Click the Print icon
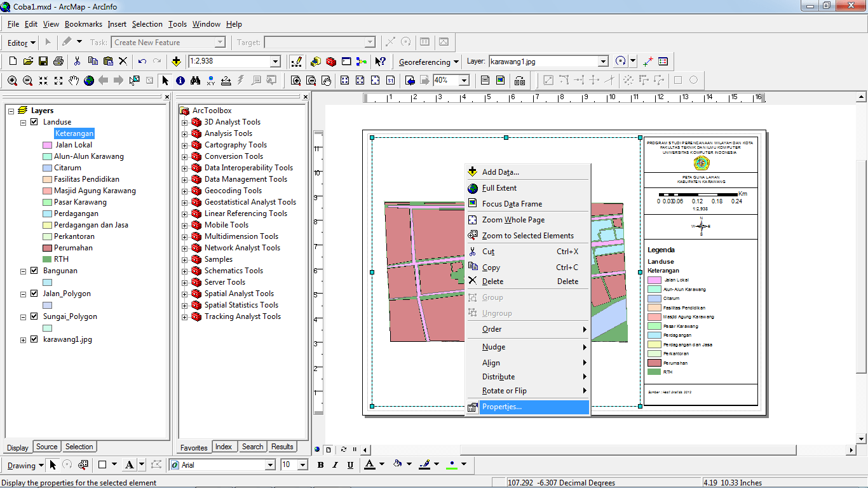The image size is (868, 488). 58,62
